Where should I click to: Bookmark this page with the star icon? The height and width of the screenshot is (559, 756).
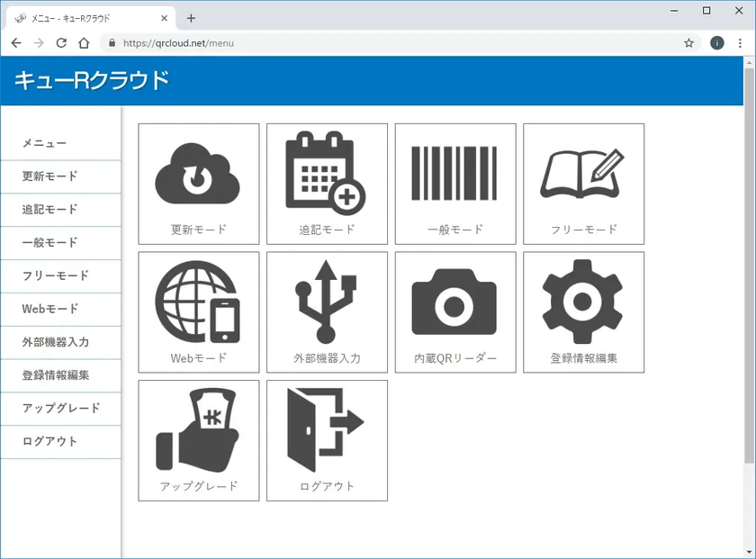(x=688, y=42)
